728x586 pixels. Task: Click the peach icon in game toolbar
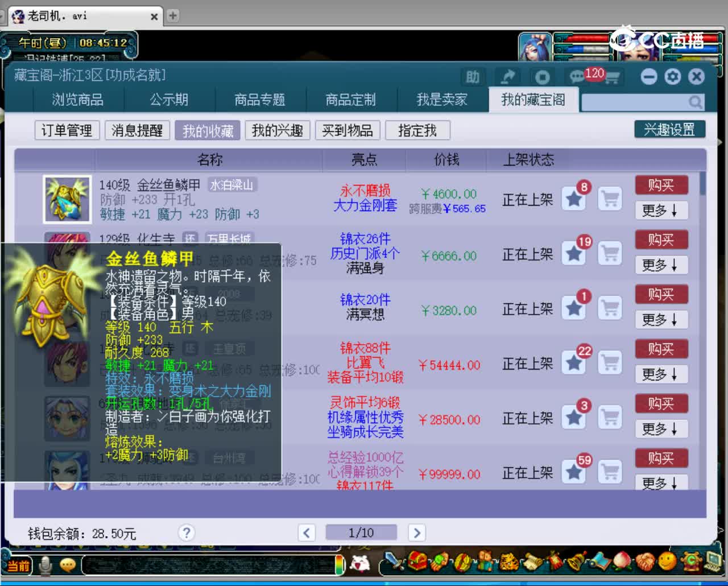click(x=622, y=562)
